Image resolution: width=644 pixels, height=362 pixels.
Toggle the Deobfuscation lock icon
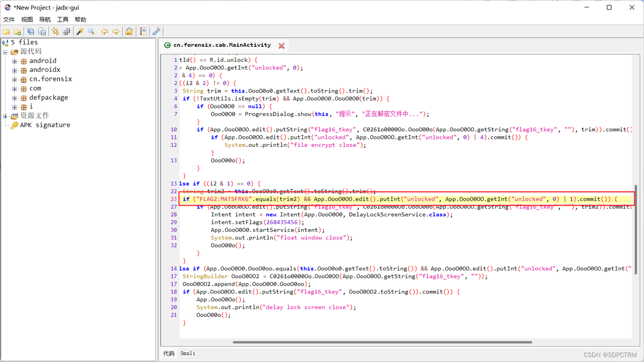coord(129,32)
